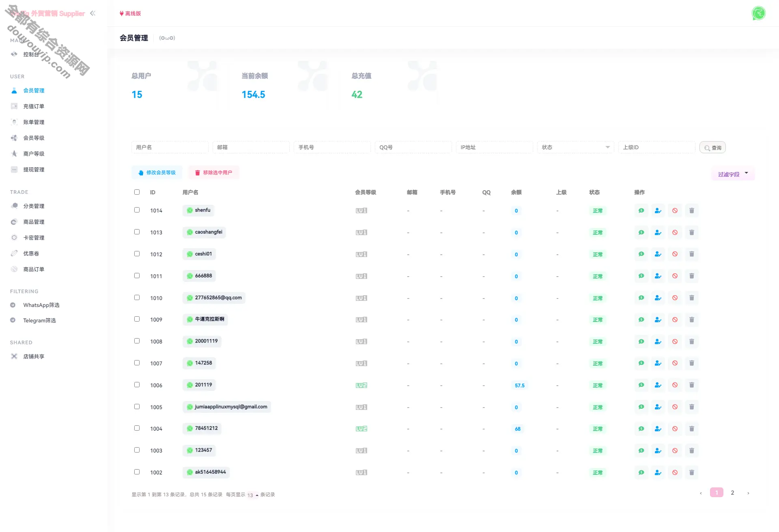Ban user shenfu with the red icon
This screenshot has height=532, width=779.
(x=675, y=210)
